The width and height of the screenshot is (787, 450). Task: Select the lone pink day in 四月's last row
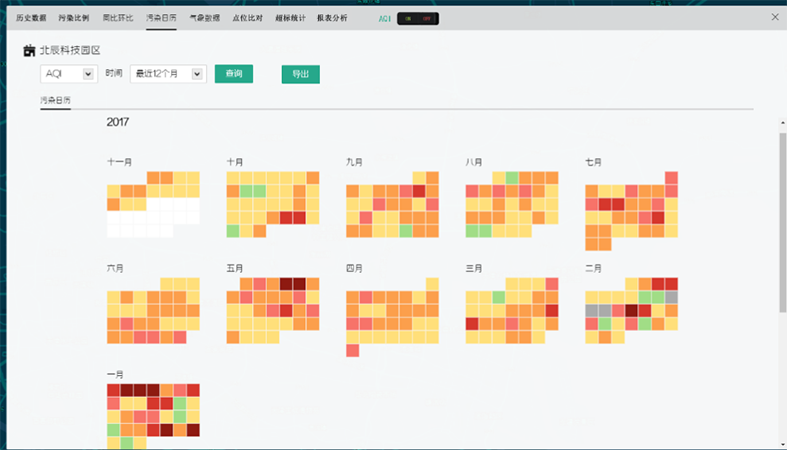click(353, 350)
